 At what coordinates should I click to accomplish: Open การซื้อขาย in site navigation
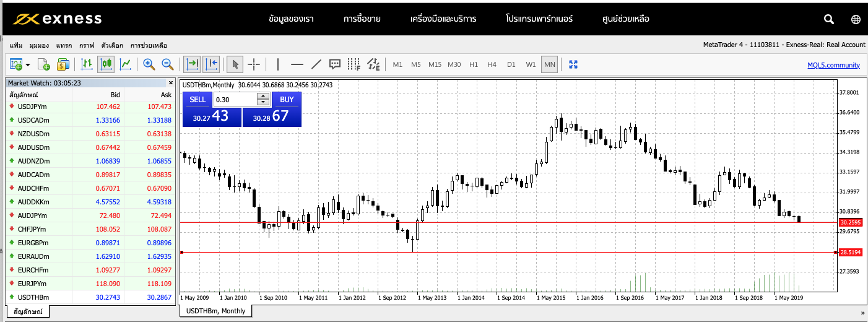click(x=362, y=19)
